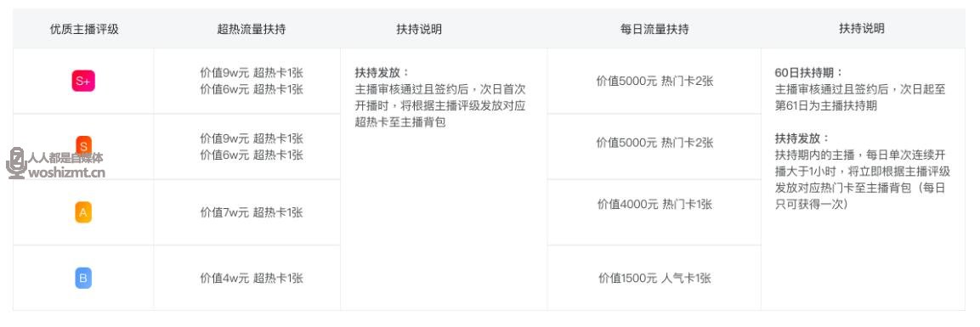
Task: Click the first 扶持说明 column header
Action: point(419,30)
